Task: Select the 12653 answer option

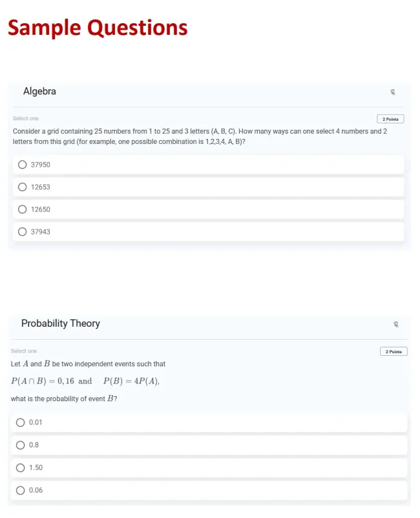Action: (x=208, y=187)
